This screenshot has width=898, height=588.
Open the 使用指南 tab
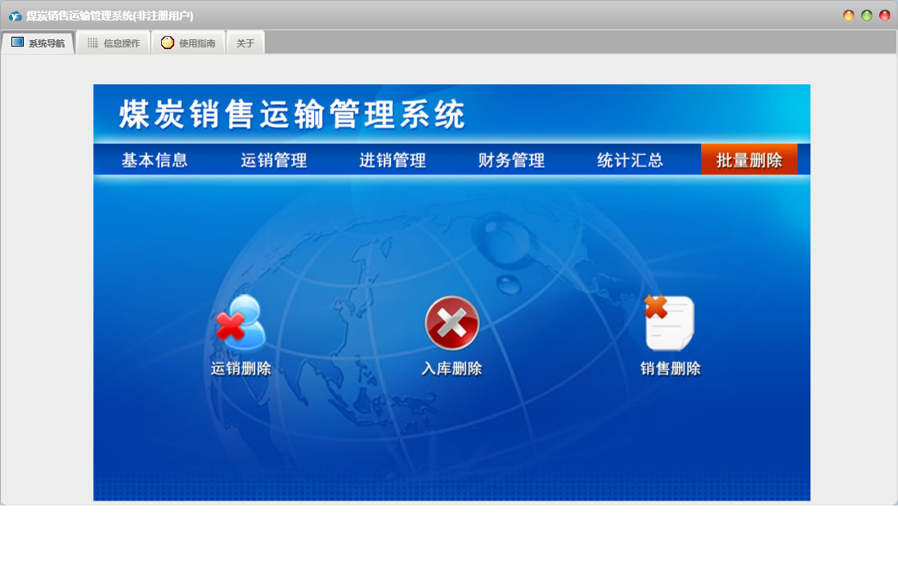[x=188, y=43]
